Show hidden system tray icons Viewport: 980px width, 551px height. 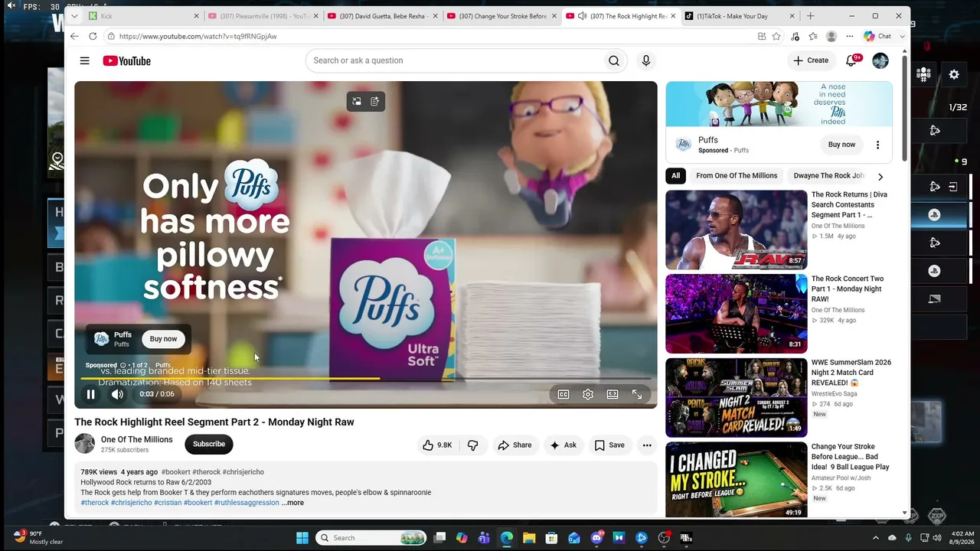[x=875, y=538]
